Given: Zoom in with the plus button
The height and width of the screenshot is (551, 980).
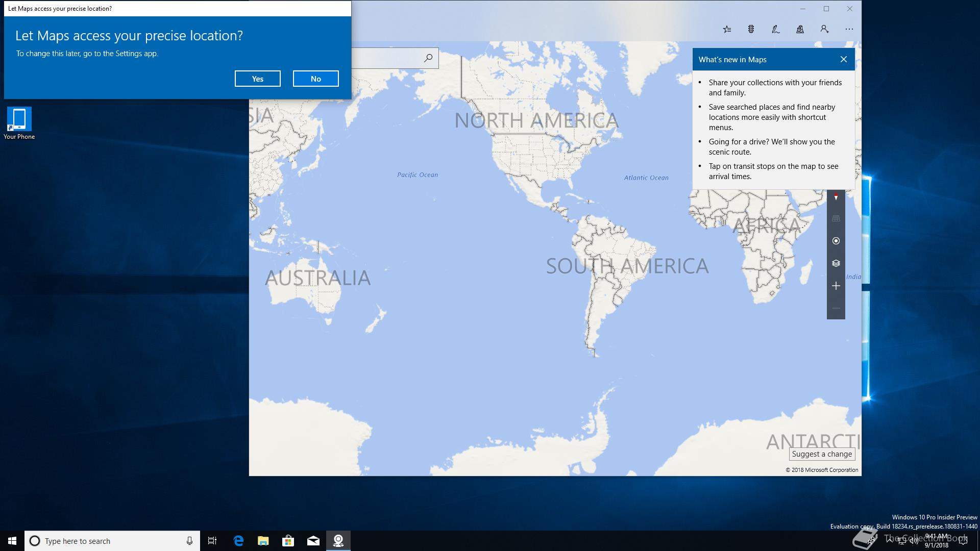Looking at the screenshot, I should (x=836, y=286).
